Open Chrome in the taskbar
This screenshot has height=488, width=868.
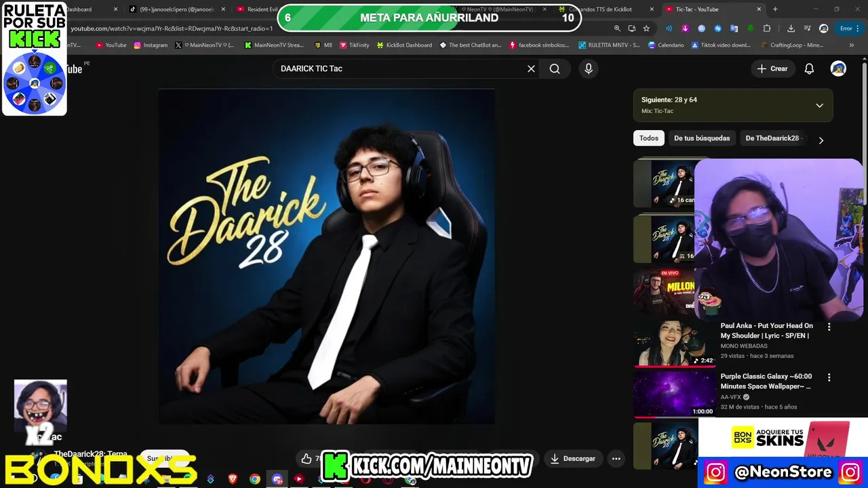[x=254, y=479]
